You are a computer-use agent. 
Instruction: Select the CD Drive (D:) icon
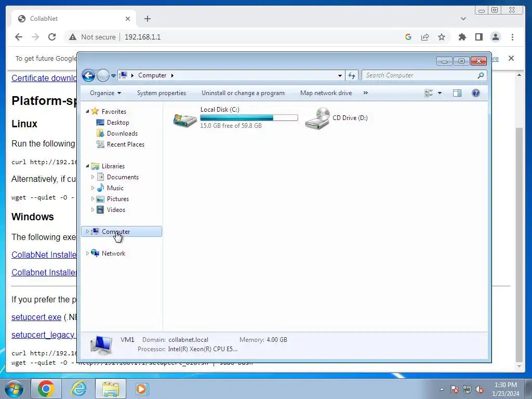(317, 118)
